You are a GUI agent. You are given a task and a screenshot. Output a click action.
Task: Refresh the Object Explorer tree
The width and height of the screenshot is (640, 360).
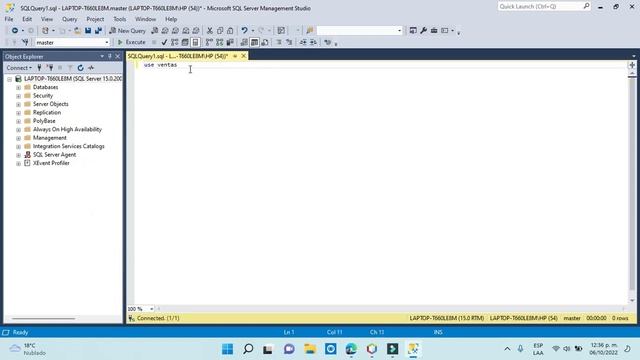click(x=80, y=68)
